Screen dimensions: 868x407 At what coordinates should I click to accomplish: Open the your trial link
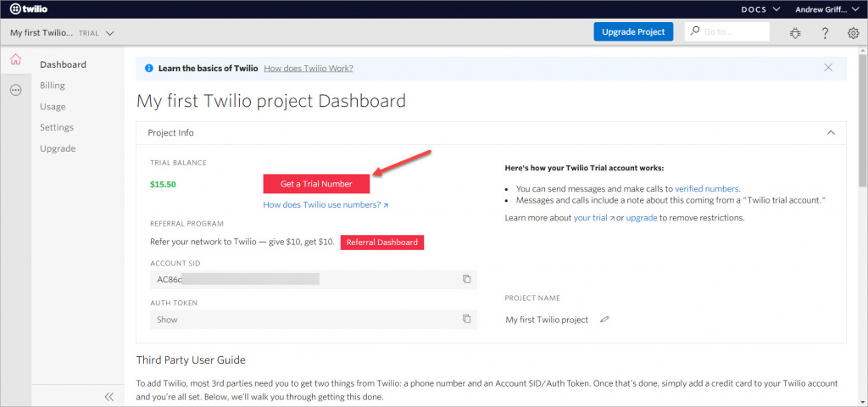[x=594, y=218]
